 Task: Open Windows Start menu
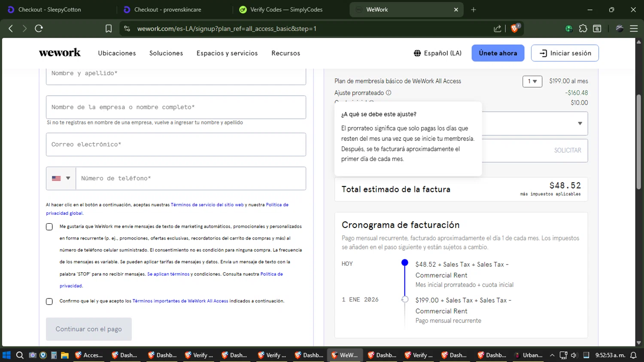(6, 355)
